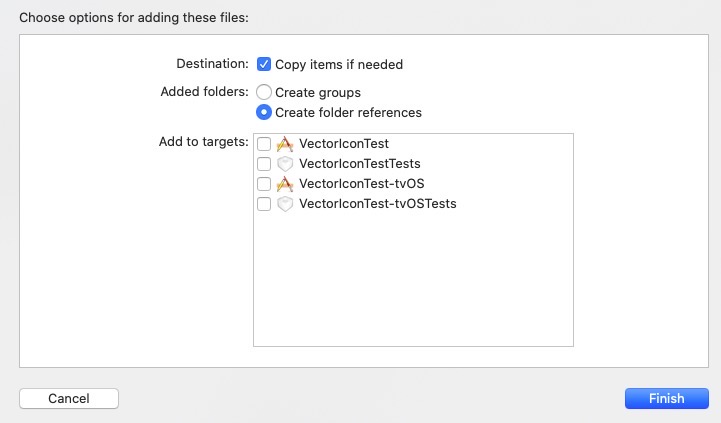Click the Copy items if needed label
The image size is (721, 423).
339,64
